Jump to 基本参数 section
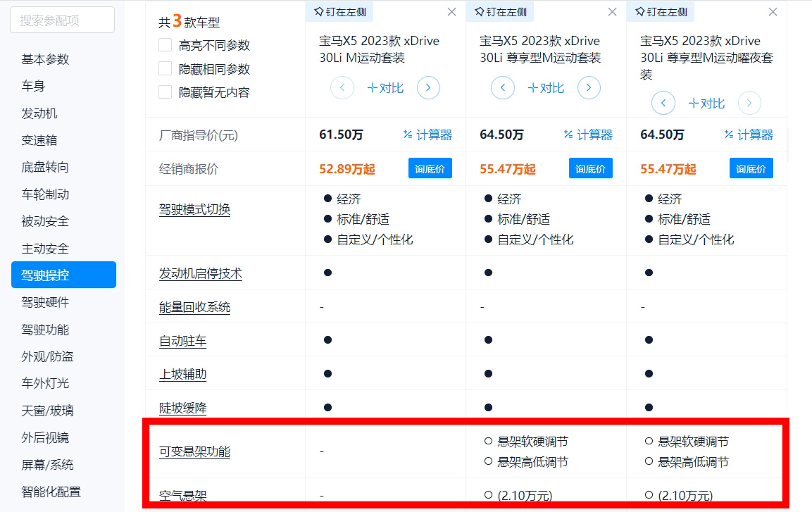Viewport: 812px width, 512px height. [x=45, y=59]
